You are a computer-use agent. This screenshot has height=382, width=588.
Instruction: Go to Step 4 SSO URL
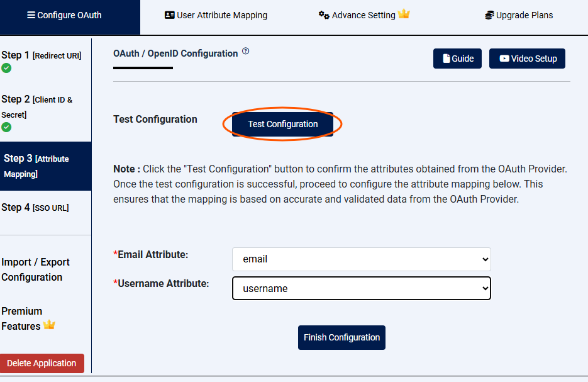click(35, 208)
